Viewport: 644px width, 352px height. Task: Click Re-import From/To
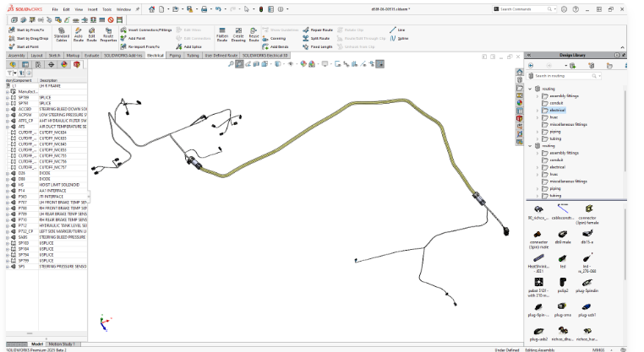[x=140, y=46]
